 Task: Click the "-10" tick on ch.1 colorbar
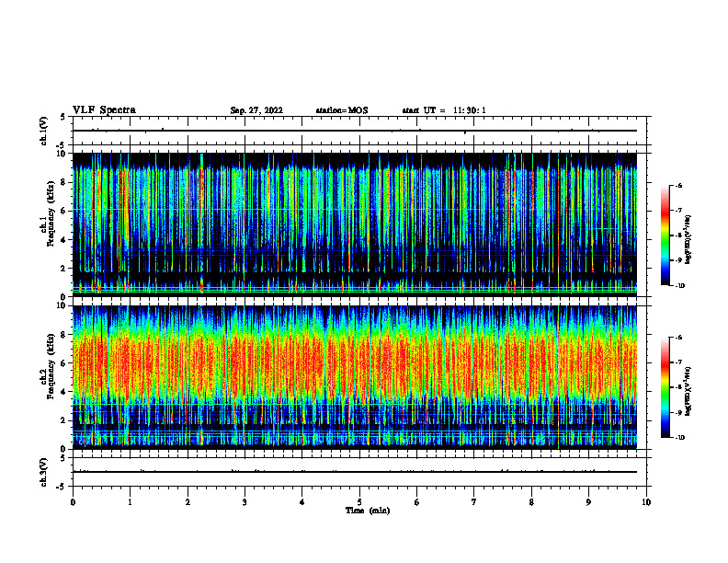[679, 286]
